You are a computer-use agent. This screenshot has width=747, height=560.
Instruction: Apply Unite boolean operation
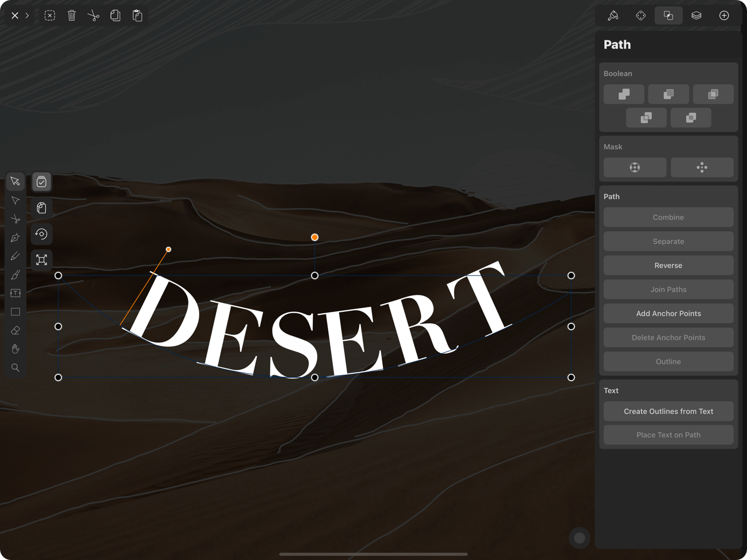[624, 94]
